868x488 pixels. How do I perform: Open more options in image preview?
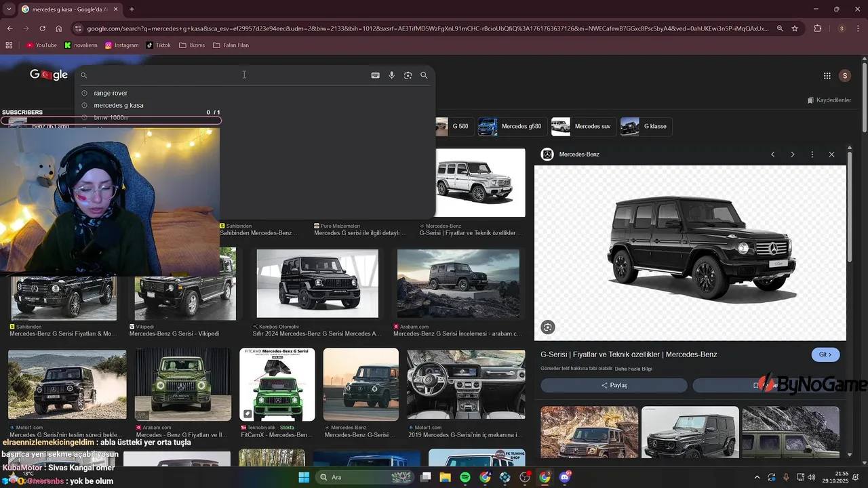(812, 155)
